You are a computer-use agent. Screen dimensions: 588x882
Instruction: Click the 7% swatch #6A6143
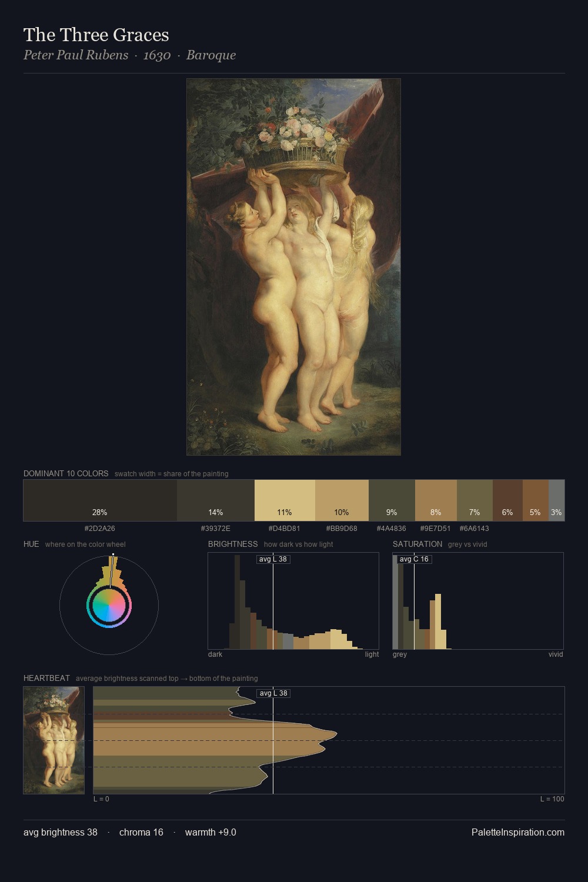coord(475,500)
